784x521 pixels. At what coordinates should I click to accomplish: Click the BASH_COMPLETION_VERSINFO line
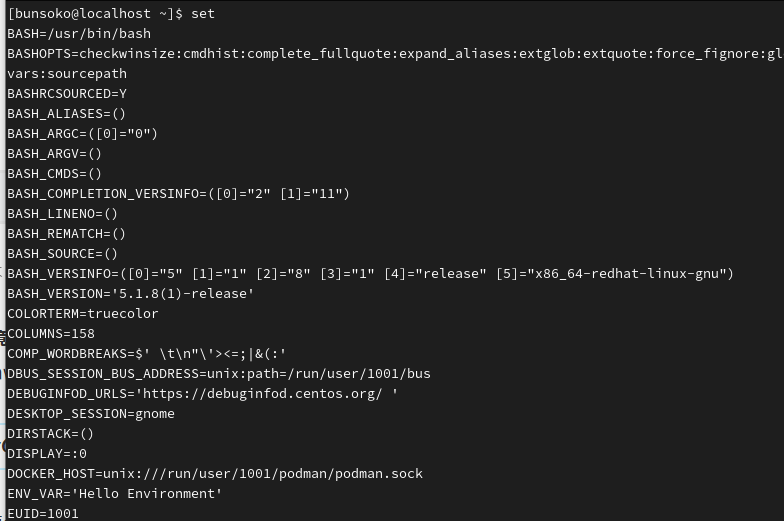(x=178, y=193)
